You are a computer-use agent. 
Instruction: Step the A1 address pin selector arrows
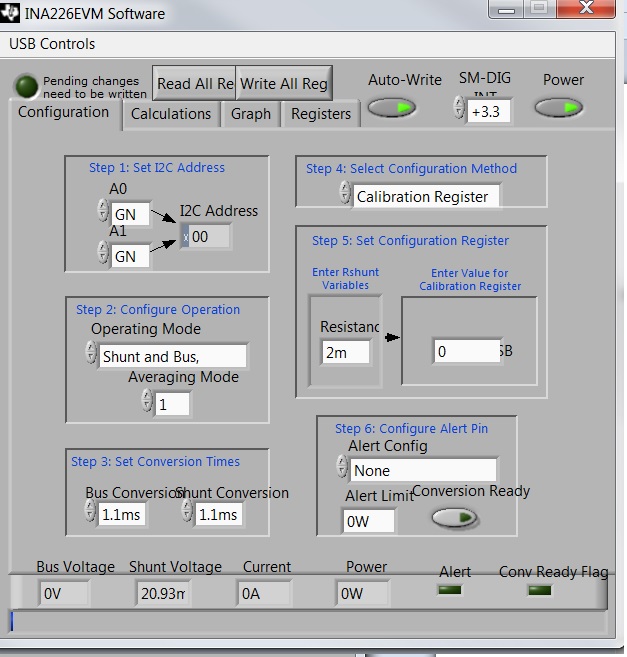tap(103, 252)
